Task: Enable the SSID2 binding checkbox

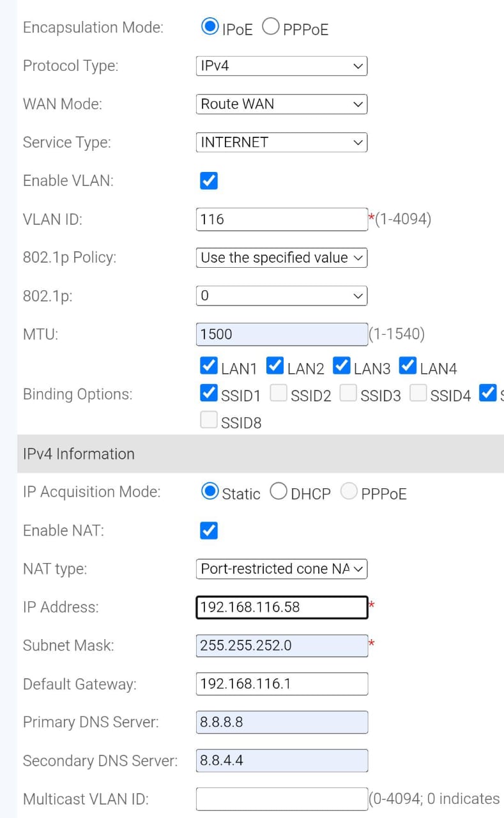Action: 279,393
